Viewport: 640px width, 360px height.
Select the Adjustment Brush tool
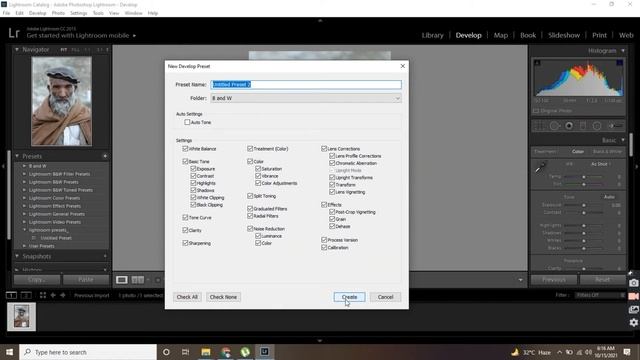(x=615, y=126)
